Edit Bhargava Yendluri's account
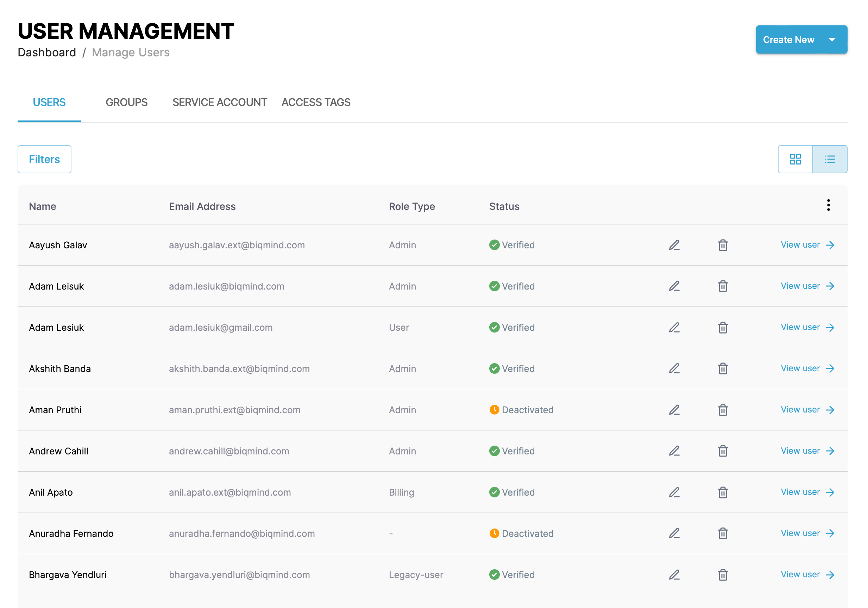This screenshot has height=608, width=868. (674, 575)
